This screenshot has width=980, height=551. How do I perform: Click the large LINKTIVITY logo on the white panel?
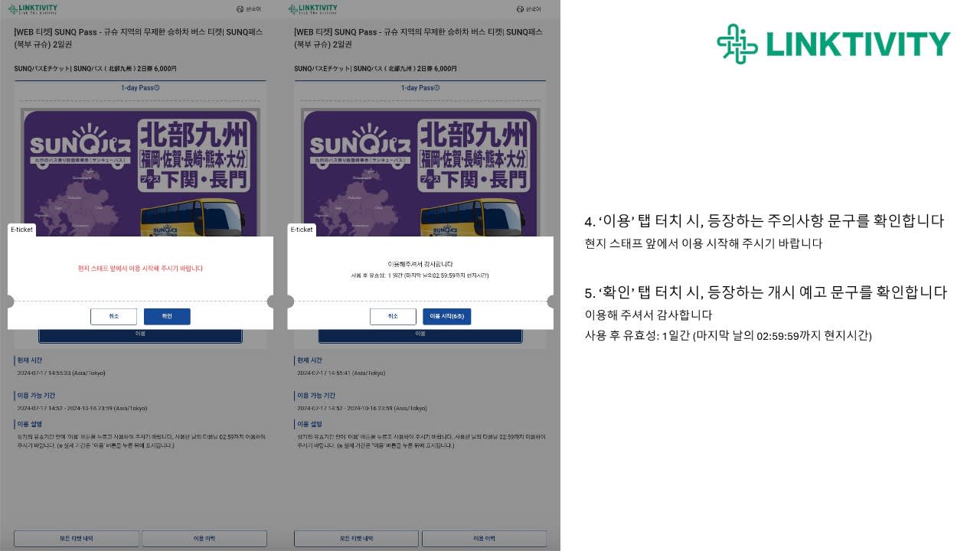pyautogui.click(x=833, y=44)
